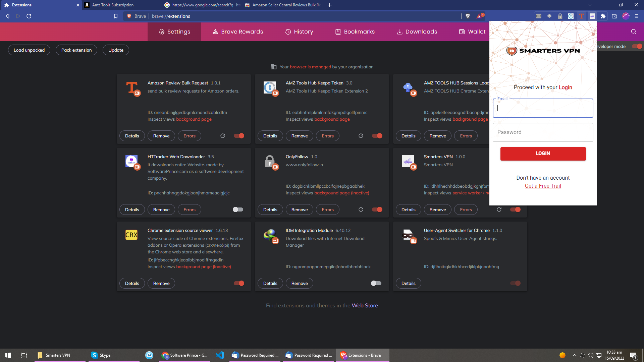Open the Brave profile avatar
Viewport: 644px width, 362px height.
coord(626,16)
